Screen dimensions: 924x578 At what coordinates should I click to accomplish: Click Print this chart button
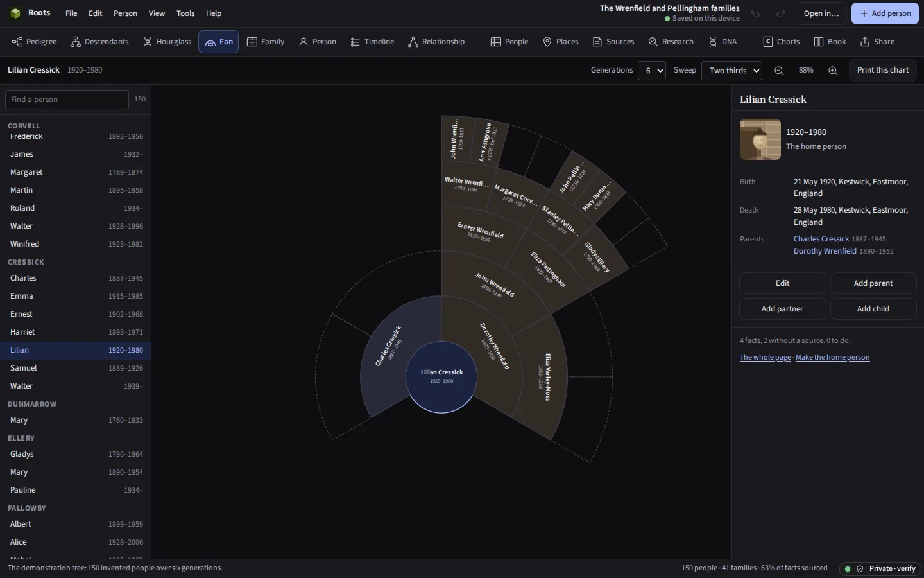883,70
